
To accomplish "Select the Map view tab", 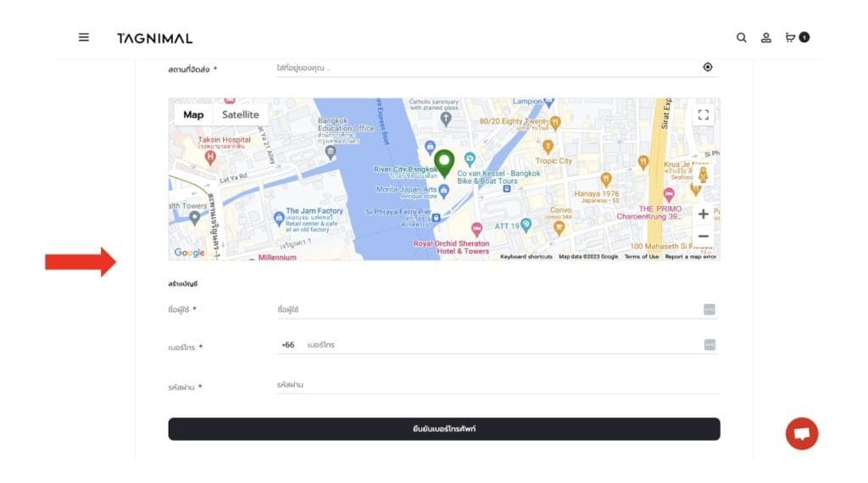I will (193, 115).
